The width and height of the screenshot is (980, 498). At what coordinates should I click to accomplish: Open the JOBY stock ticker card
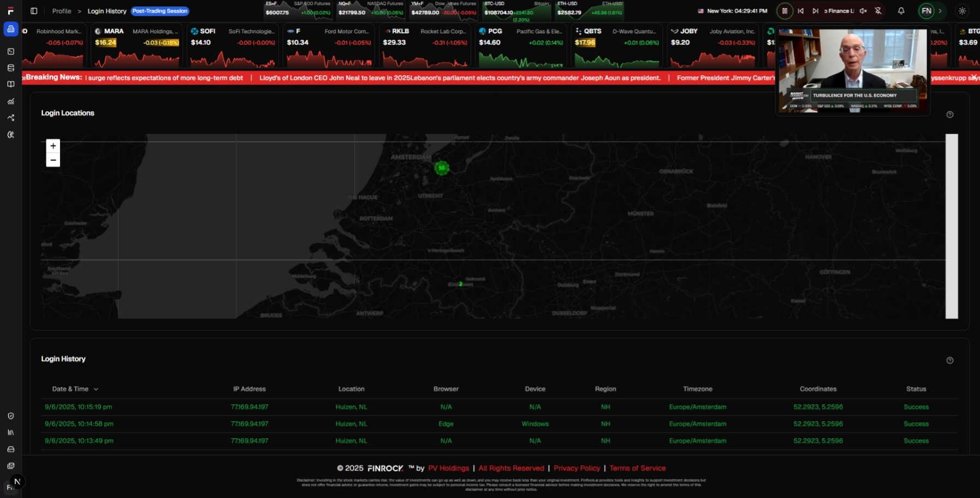tap(713, 45)
